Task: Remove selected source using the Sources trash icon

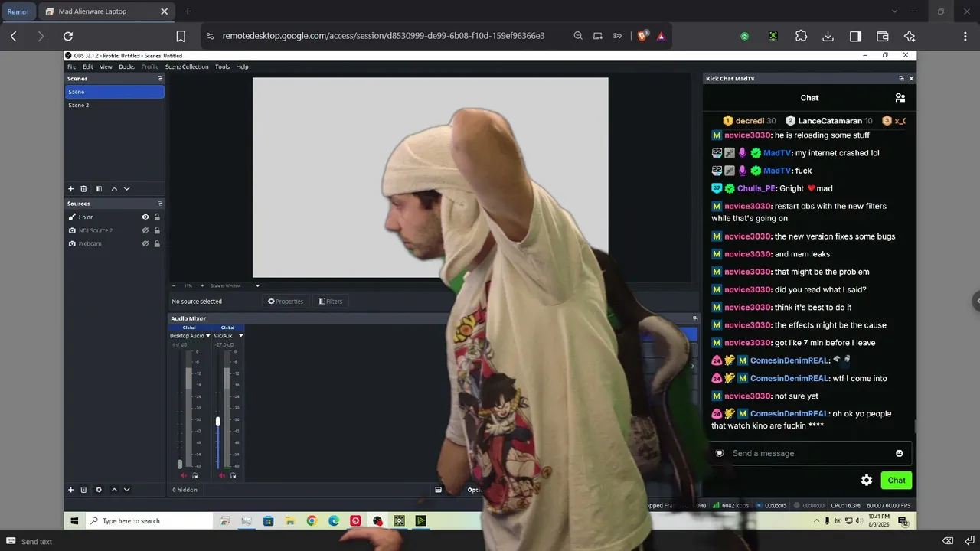Action: point(84,490)
